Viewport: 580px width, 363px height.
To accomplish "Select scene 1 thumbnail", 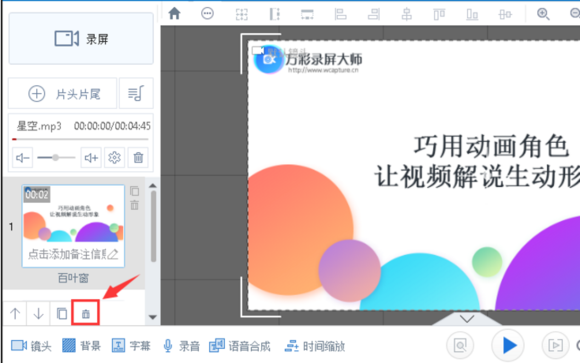I will 73,226.
